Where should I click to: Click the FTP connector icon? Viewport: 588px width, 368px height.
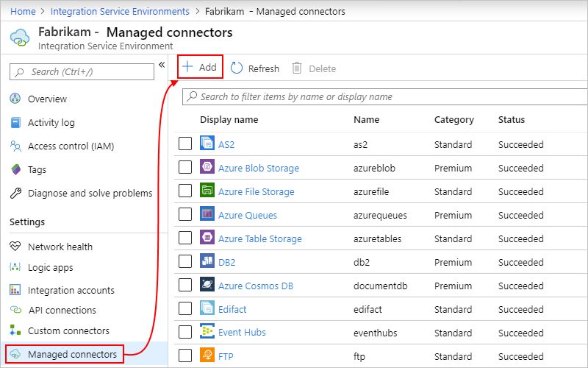207,356
